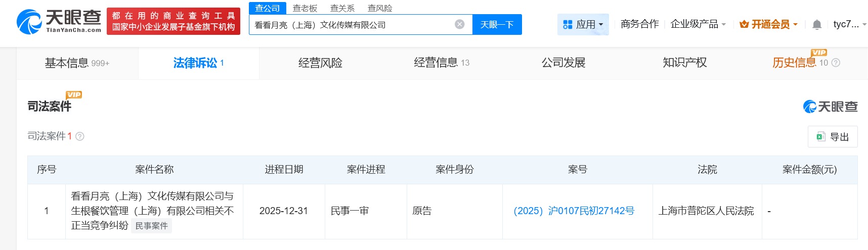Click the 法院 column header
Viewport: 868px width, 250px height.
[x=707, y=170]
